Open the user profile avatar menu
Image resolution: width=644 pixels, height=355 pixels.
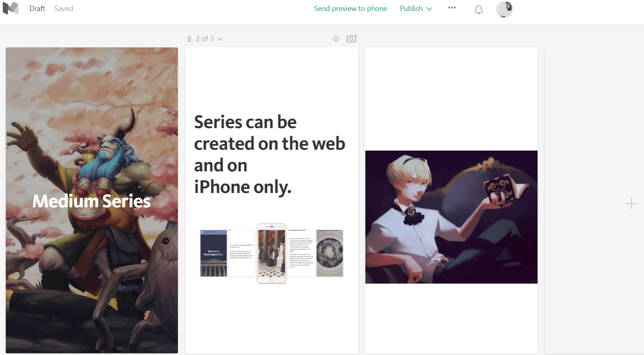(504, 9)
